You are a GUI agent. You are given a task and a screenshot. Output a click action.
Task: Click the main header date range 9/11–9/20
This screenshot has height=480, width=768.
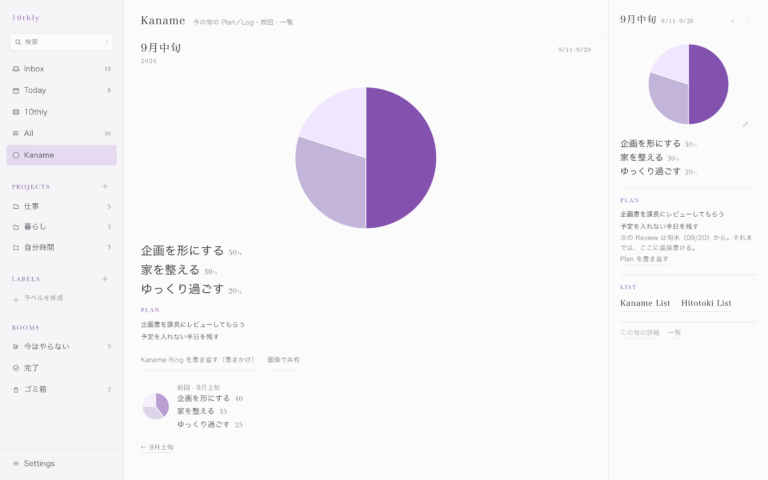tap(574, 50)
